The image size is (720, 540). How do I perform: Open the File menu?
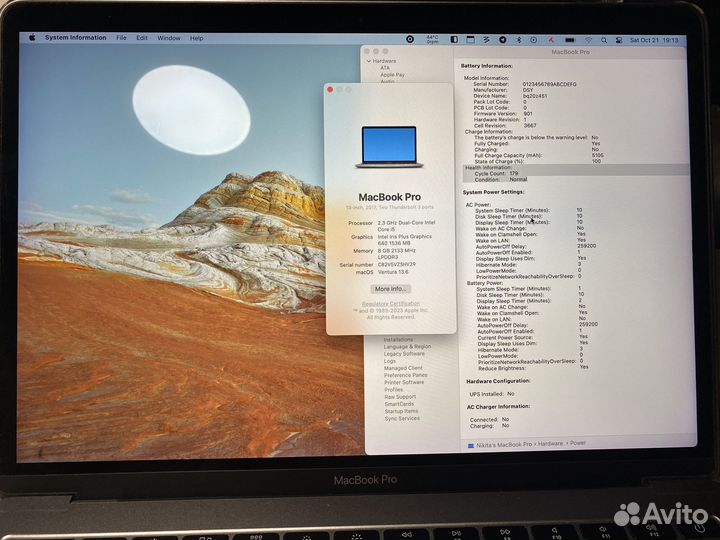[x=121, y=38]
